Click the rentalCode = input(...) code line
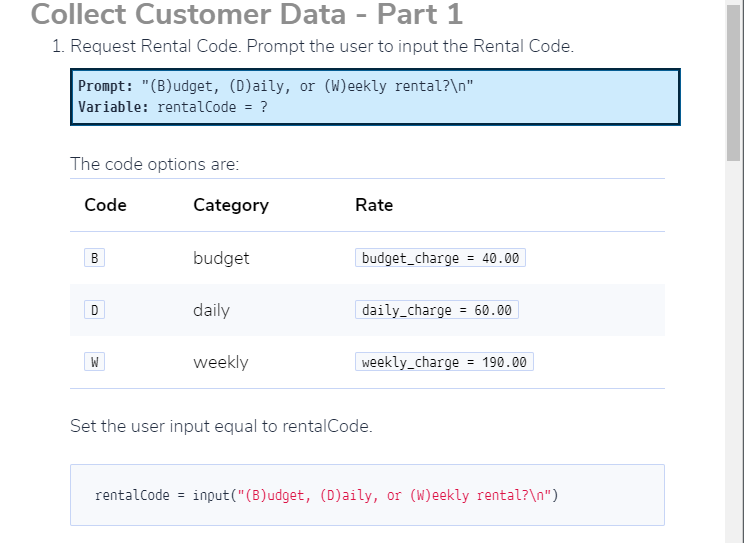Screen dimensions: 744x543 [327, 496]
